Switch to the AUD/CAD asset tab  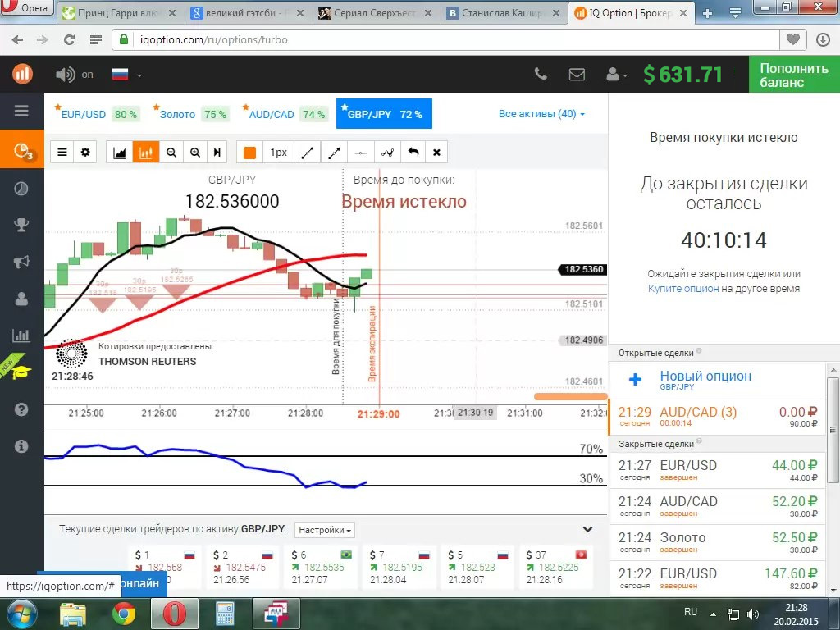pyautogui.click(x=271, y=115)
